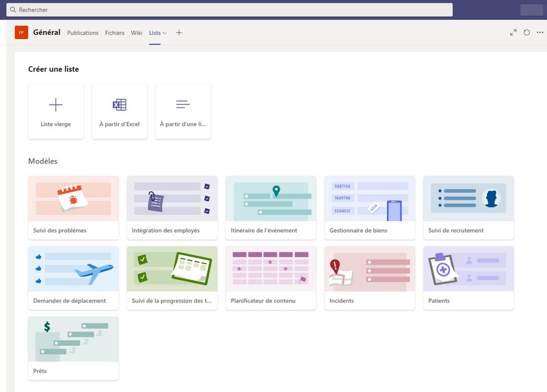Screen dimensions: 547x392
Task: Click the FP team avatar icon
Action: tap(21, 32)
